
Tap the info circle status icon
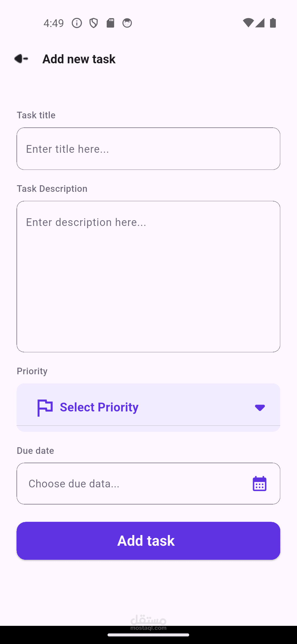tap(77, 23)
